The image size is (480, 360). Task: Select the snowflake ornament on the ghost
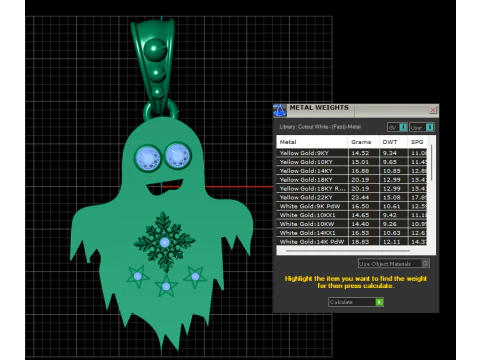(164, 242)
